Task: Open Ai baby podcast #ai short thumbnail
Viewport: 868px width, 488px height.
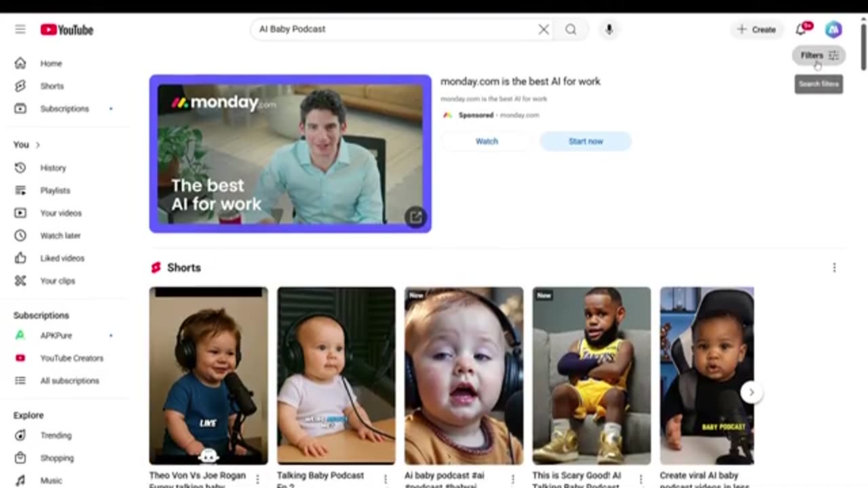Action: pos(464,375)
